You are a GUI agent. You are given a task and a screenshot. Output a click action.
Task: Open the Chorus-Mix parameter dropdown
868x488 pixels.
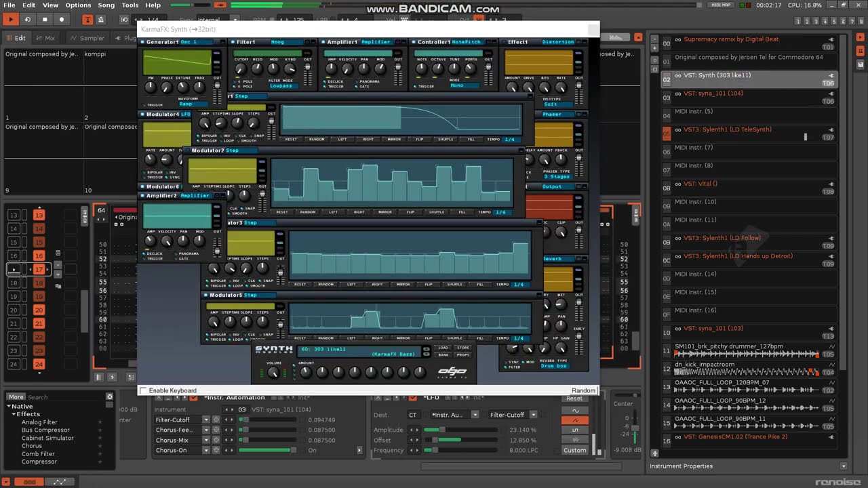pyautogui.click(x=206, y=440)
